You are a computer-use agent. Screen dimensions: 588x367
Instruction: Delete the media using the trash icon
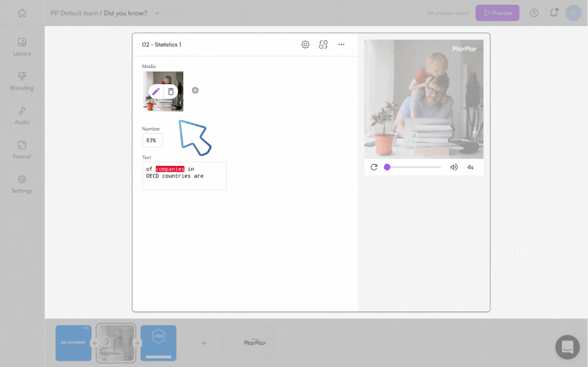[170, 90]
